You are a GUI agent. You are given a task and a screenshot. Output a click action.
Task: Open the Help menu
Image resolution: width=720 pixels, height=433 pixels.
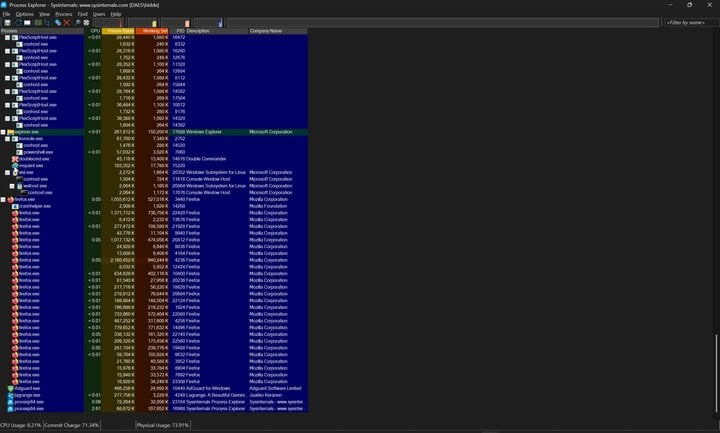tap(116, 14)
